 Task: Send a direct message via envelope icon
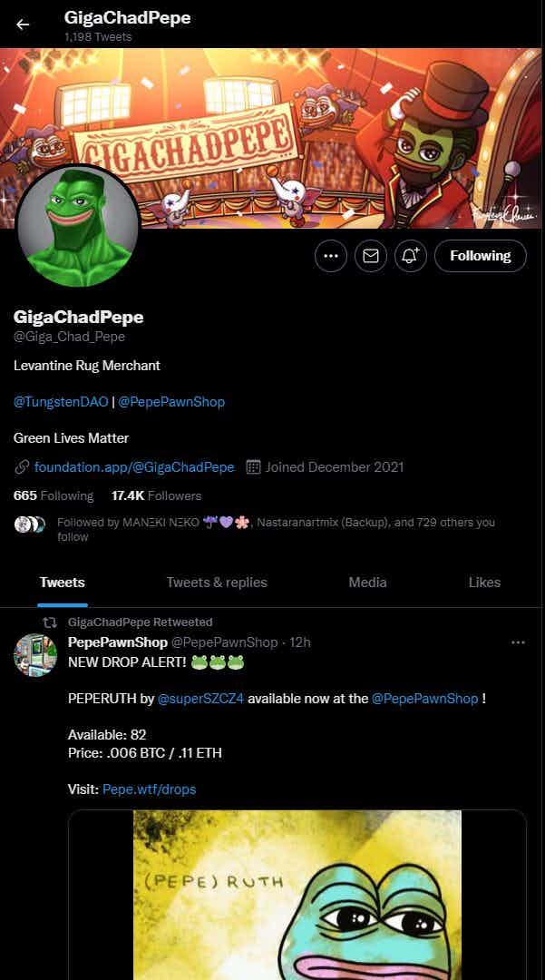pyautogui.click(x=371, y=256)
